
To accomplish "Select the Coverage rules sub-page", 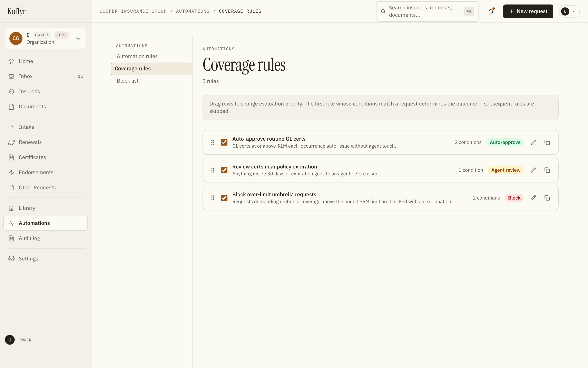I will [151, 69].
